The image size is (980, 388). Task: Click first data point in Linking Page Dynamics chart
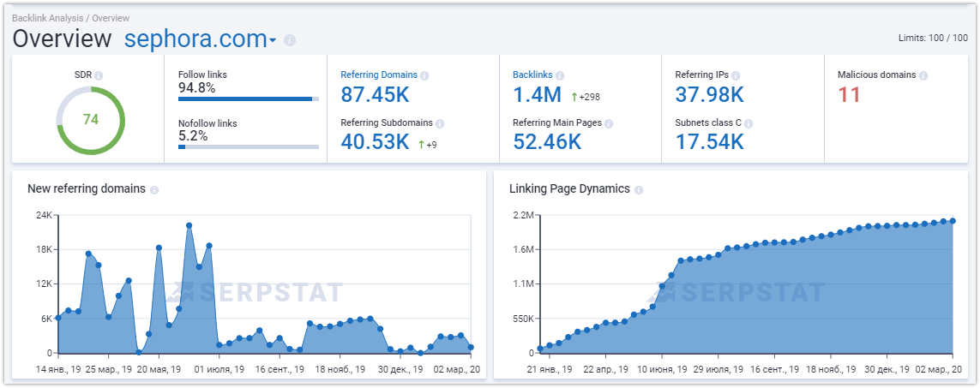point(540,349)
